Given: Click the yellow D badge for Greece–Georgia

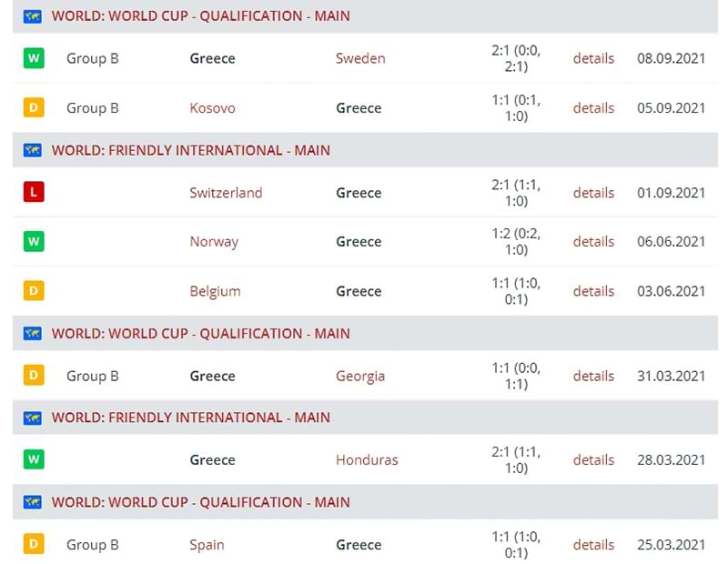Looking at the screenshot, I should pyautogui.click(x=34, y=376).
